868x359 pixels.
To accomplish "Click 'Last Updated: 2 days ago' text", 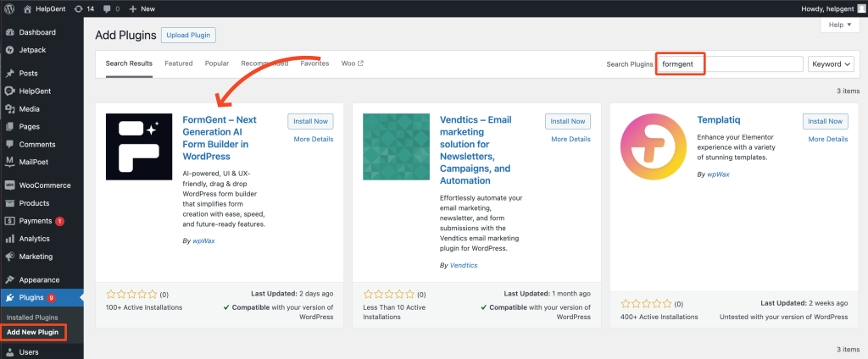I will coord(291,294).
